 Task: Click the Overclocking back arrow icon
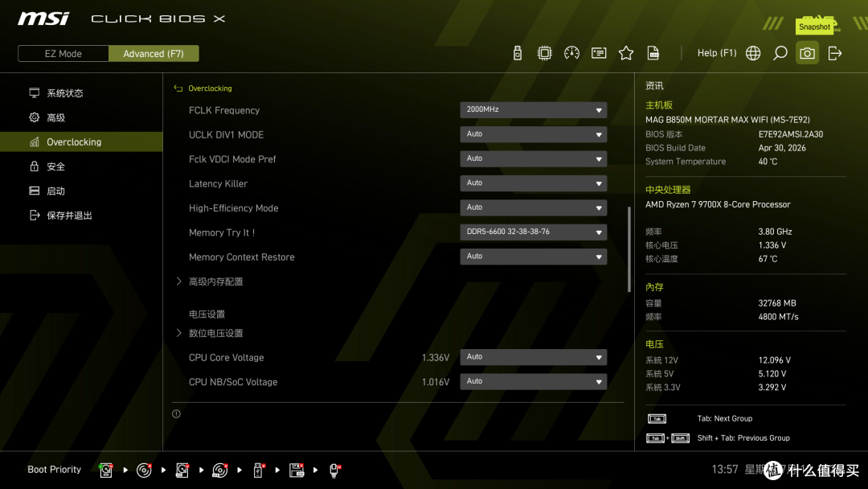[x=178, y=88]
